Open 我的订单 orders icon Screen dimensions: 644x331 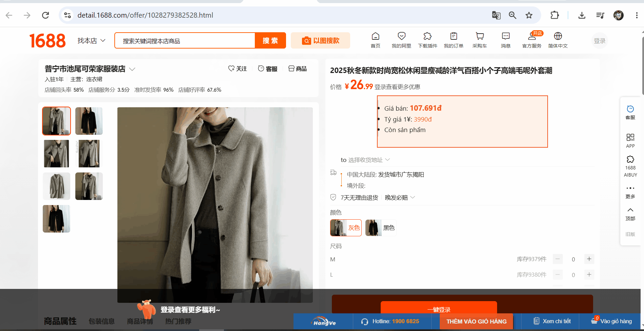click(454, 40)
